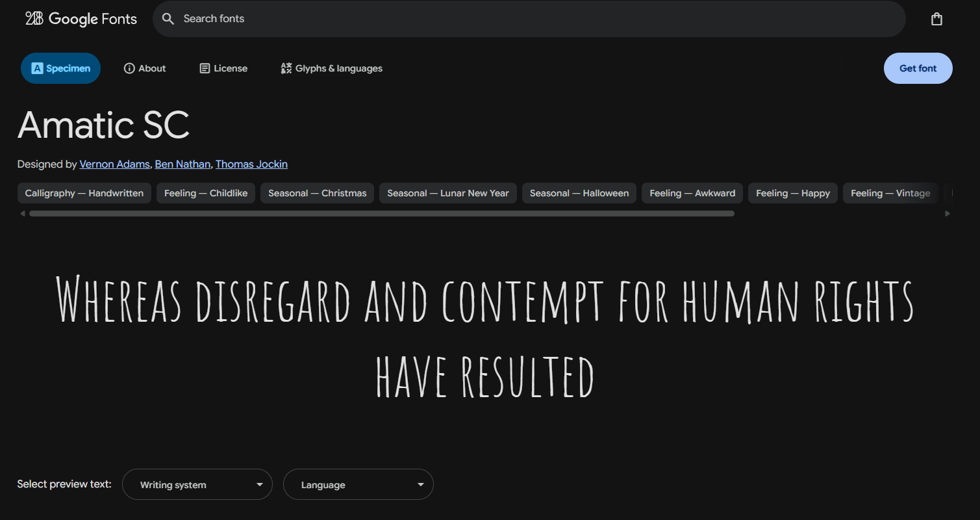The height and width of the screenshot is (520, 980).
Task: Open the Language dropdown
Action: point(358,484)
